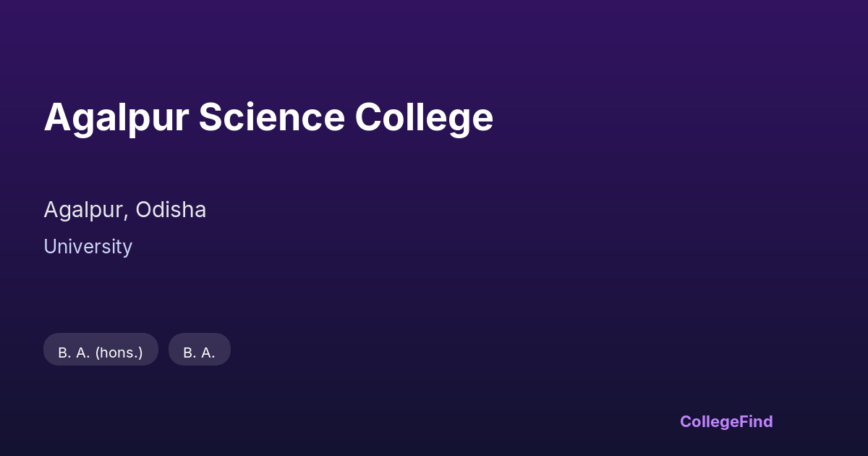The width and height of the screenshot is (868, 456).
Task: Open the CollegeFind brand logo
Action: (x=726, y=421)
